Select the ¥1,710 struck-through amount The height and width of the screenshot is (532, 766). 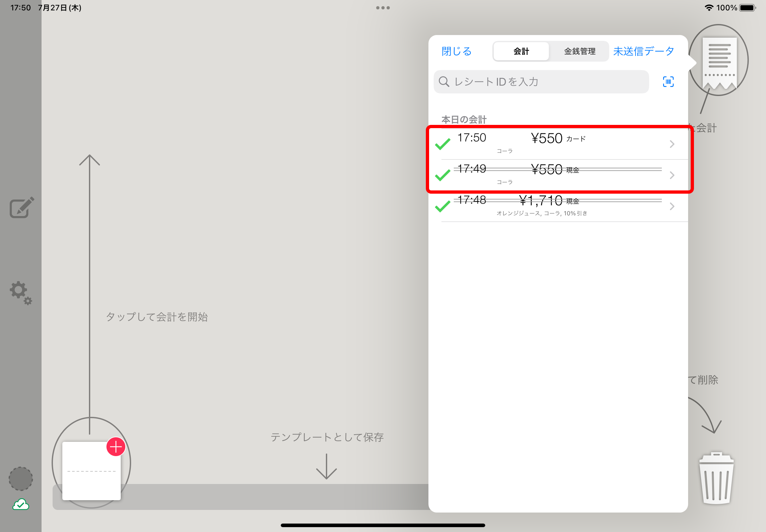point(540,201)
